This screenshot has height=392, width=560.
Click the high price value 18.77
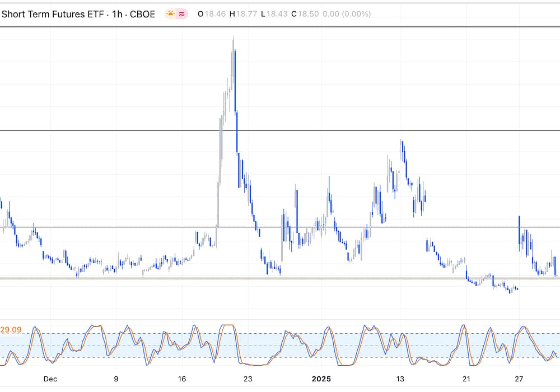coord(247,14)
